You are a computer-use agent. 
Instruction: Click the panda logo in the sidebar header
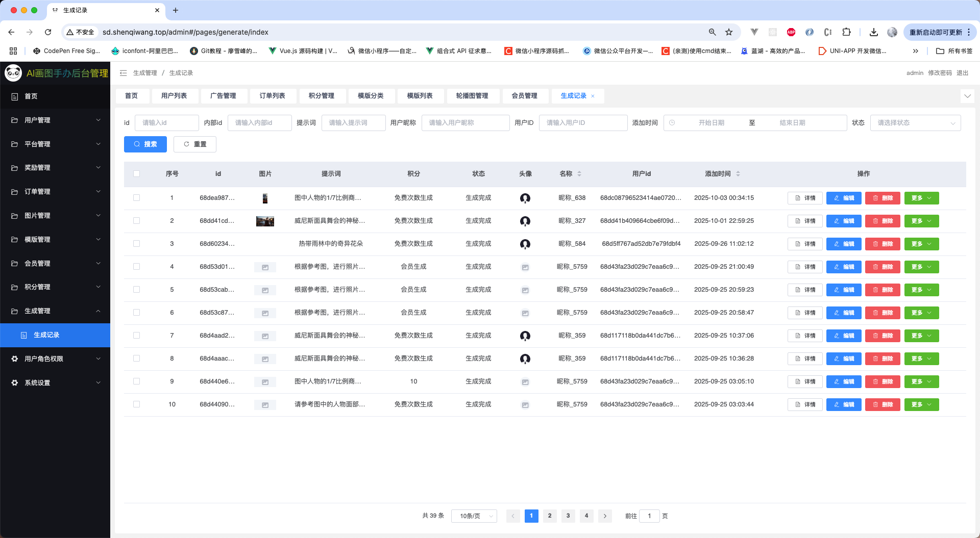[x=13, y=73]
